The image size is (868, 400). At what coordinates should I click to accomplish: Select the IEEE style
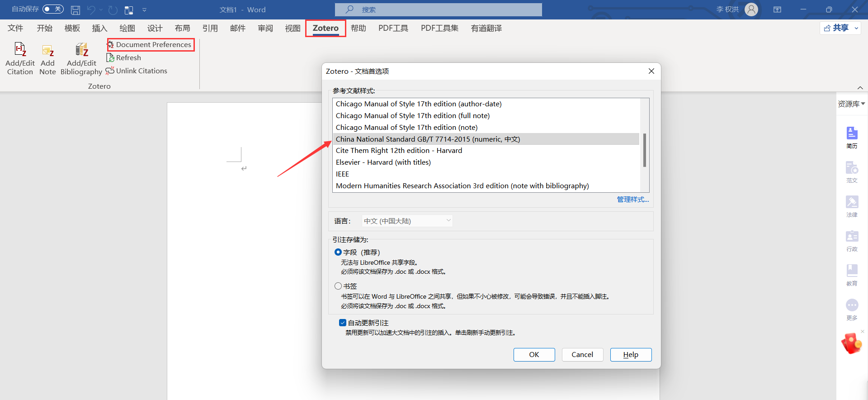[x=486, y=174]
